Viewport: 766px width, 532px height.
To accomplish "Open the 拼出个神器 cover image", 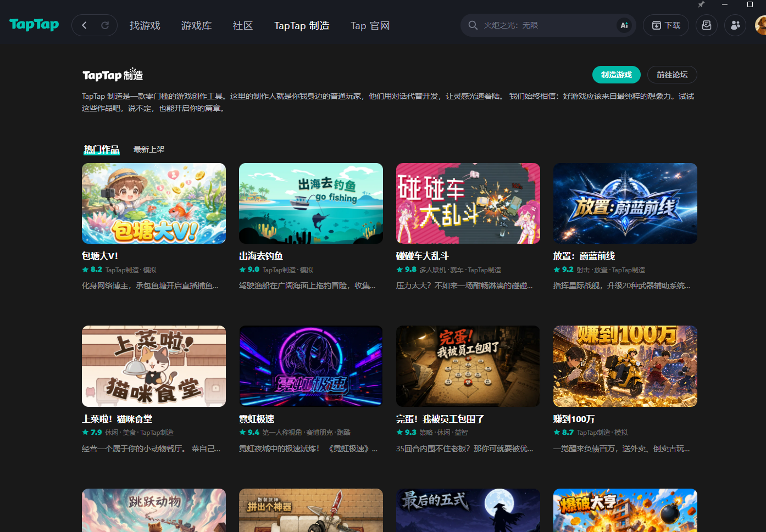I will click(x=311, y=510).
